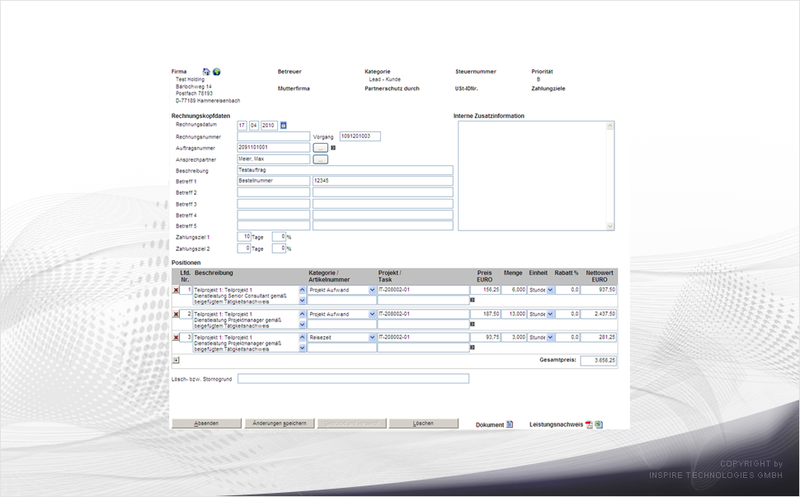Click the Rechnungsdatum month field 04
The height and width of the screenshot is (497, 800).
pyautogui.click(x=254, y=126)
